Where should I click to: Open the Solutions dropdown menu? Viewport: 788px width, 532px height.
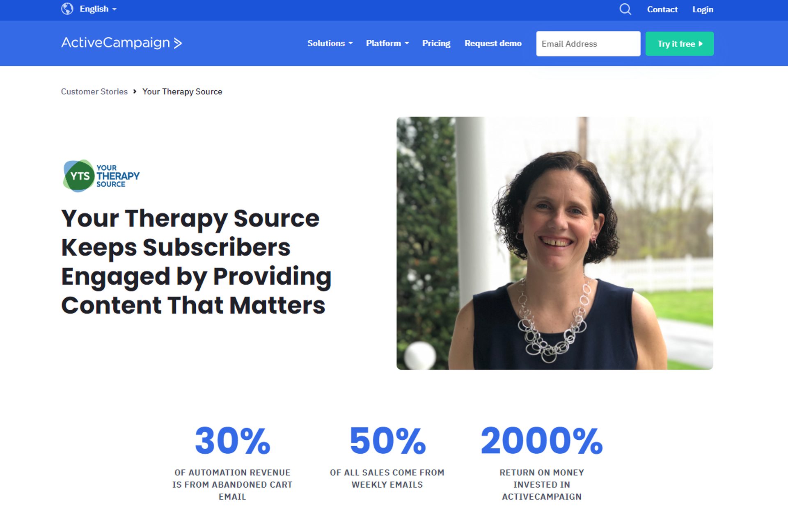point(330,43)
